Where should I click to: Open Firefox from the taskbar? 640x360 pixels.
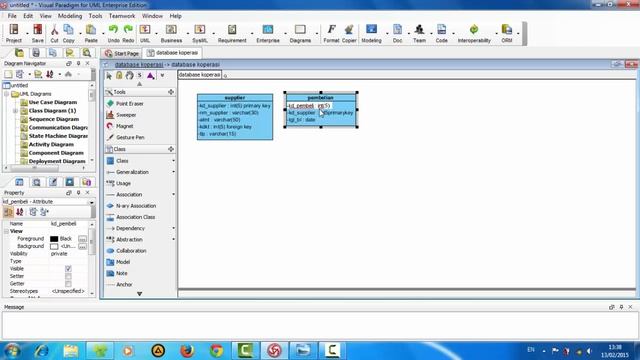click(187, 351)
